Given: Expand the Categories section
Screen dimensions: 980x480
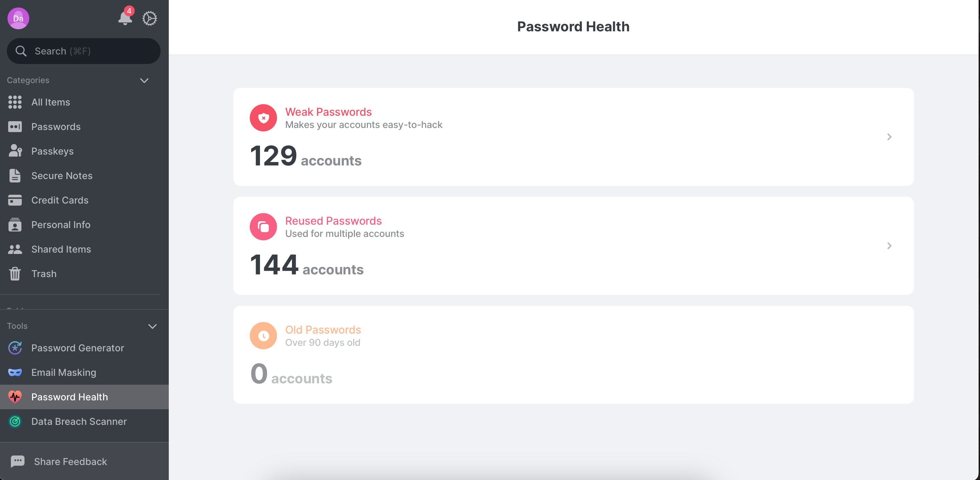Looking at the screenshot, I should pos(144,80).
